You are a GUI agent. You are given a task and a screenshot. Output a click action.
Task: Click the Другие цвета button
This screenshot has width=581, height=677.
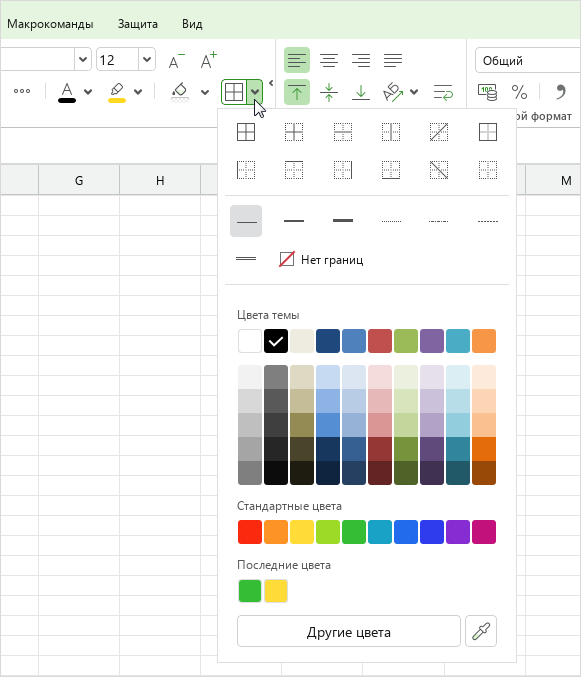click(349, 631)
